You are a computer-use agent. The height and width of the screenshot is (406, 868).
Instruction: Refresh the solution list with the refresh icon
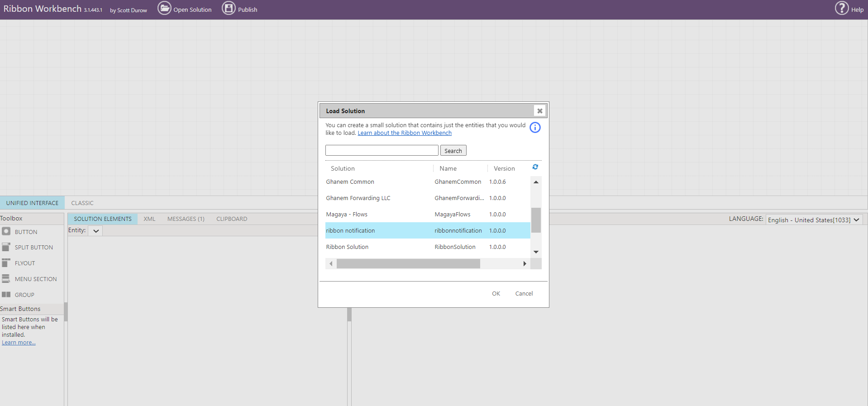(x=535, y=167)
